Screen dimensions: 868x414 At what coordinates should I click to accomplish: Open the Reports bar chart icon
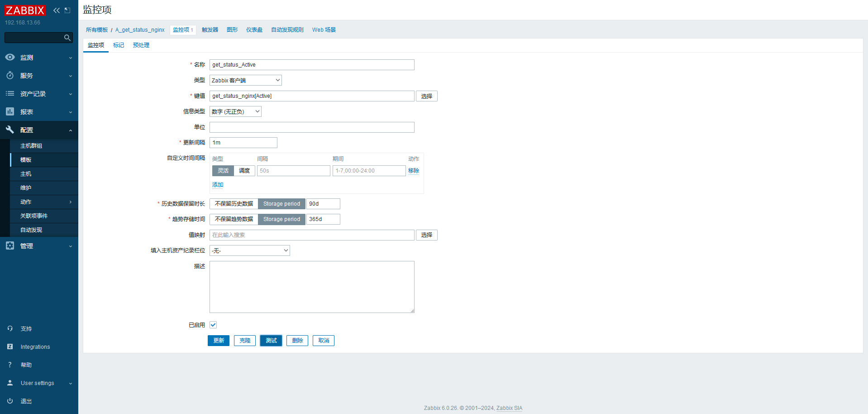tap(10, 112)
